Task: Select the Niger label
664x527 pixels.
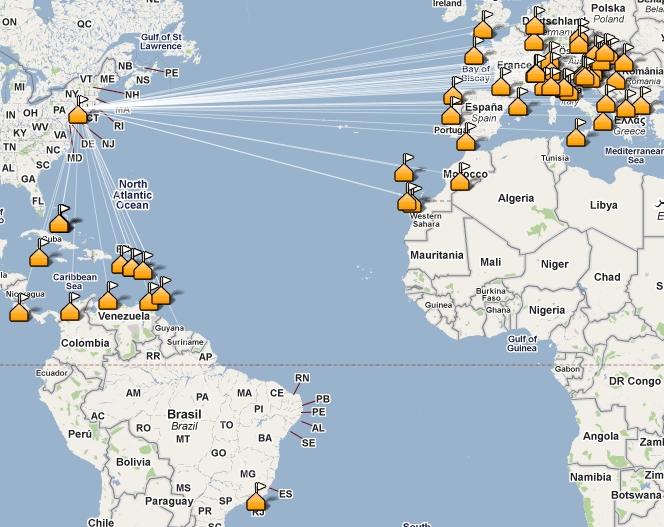Action: click(x=554, y=264)
